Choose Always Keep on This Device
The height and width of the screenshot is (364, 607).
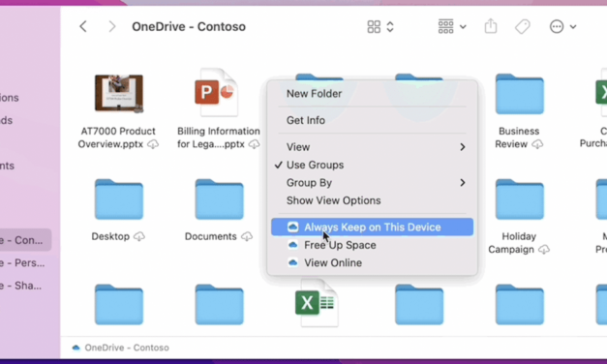click(372, 227)
